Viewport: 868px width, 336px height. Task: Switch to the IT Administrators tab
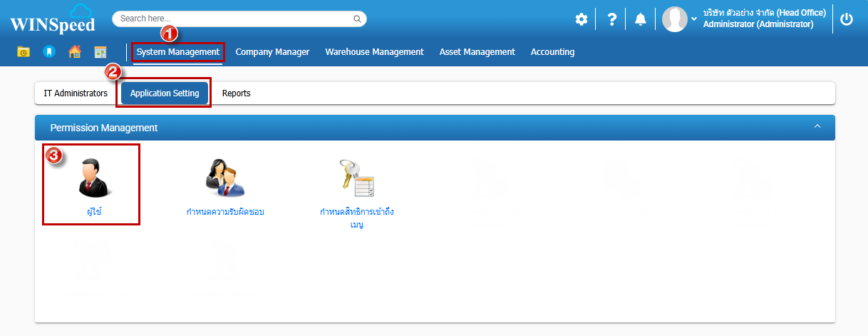point(76,93)
